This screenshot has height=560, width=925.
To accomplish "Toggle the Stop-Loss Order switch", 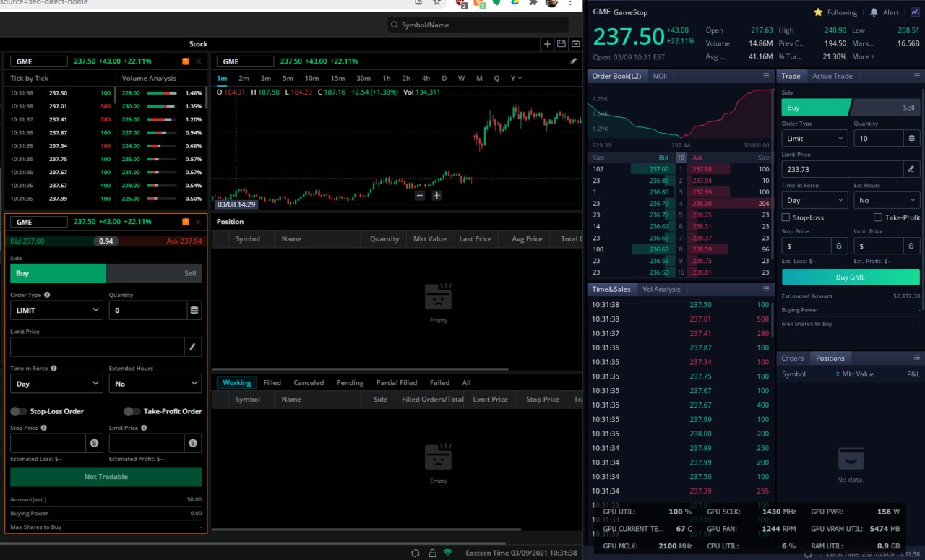I will (19, 411).
